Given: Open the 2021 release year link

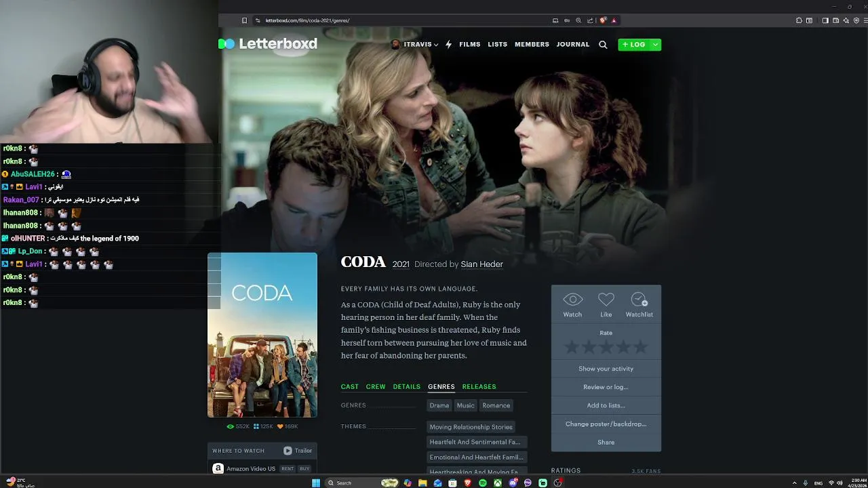Looking at the screenshot, I should coord(401,264).
